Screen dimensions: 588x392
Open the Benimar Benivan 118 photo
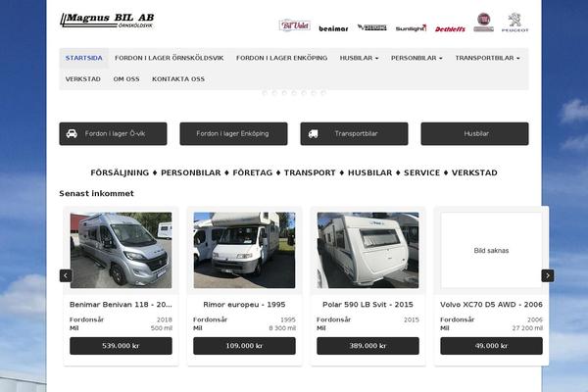[x=121, y=250]
